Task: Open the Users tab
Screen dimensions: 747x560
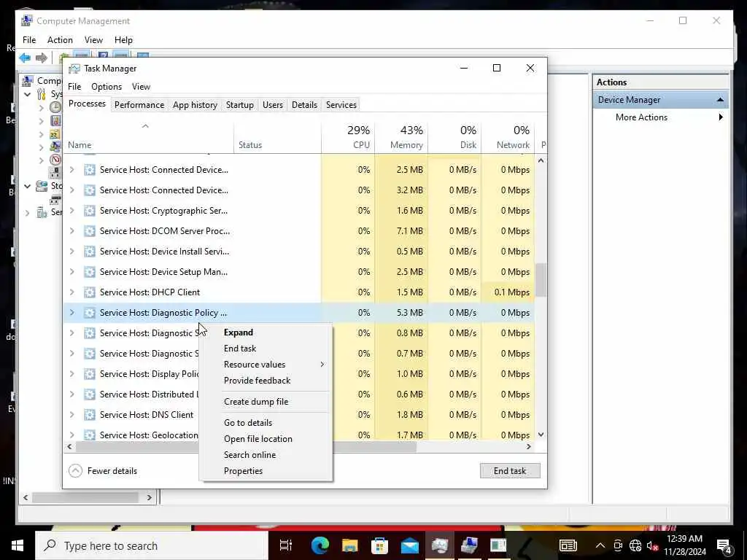Action: point(273,105)
